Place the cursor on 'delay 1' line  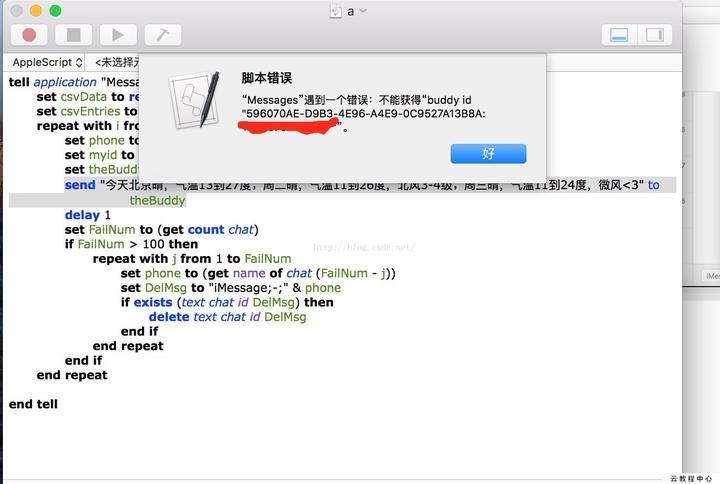88,215
